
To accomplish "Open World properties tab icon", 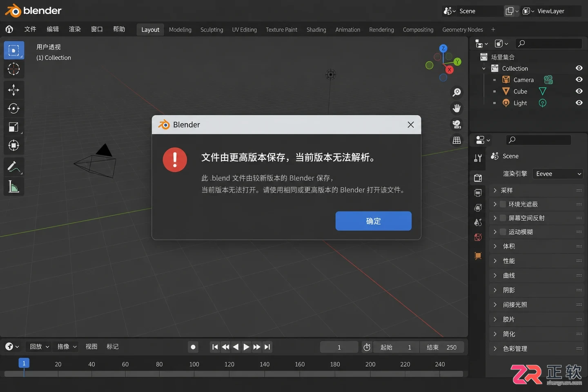I will [478, 237].
